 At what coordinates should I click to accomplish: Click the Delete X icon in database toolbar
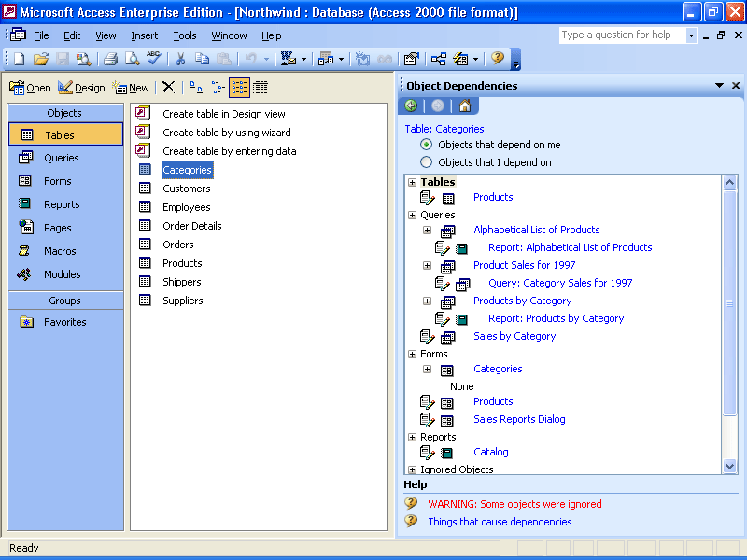pyautogui.click(x=168, y=87)
